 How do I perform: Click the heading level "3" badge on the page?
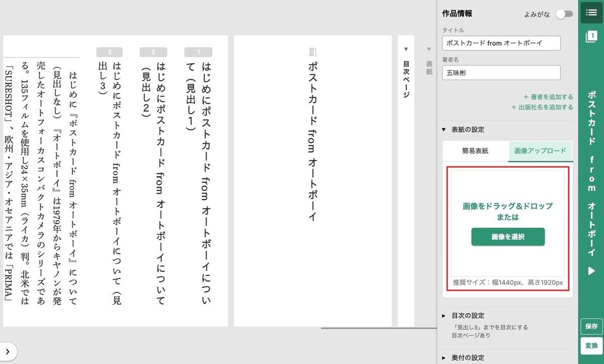109,51
